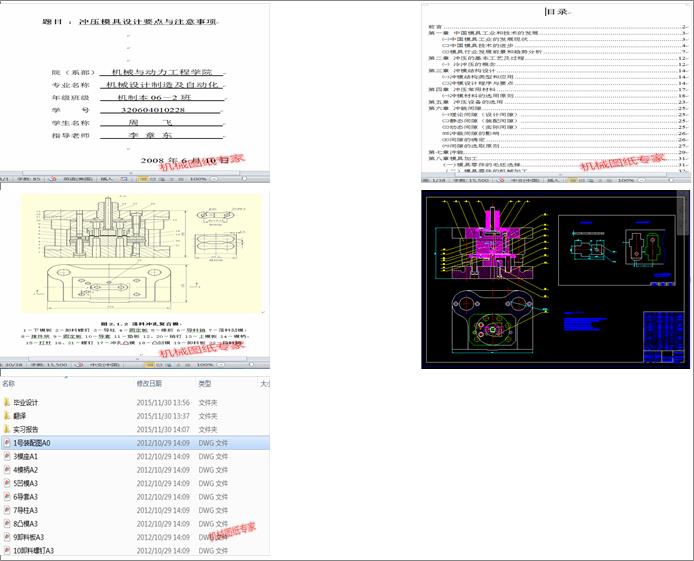Click contents entry 第三章 冲模结构设计

coord(461,70)
